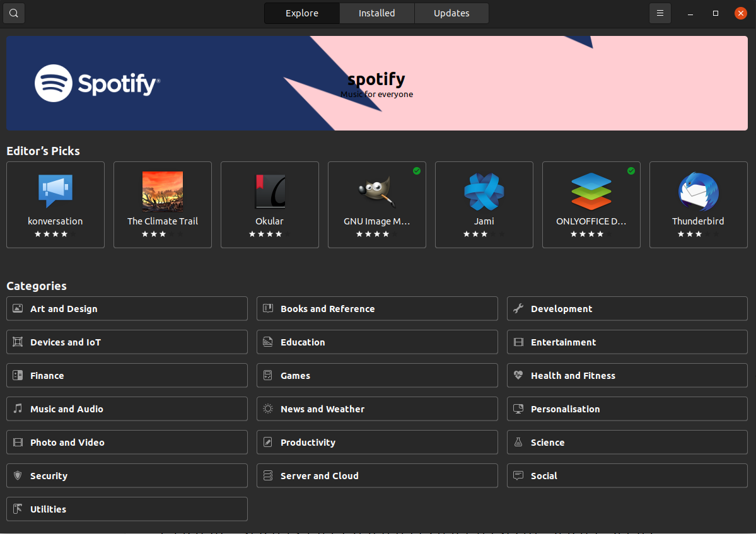
Task: Open the hamburger menu icon
Action: [660, 13]
